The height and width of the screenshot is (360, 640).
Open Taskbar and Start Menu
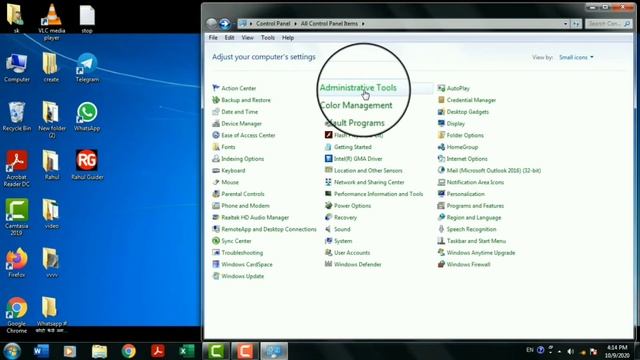coord(472,241)
